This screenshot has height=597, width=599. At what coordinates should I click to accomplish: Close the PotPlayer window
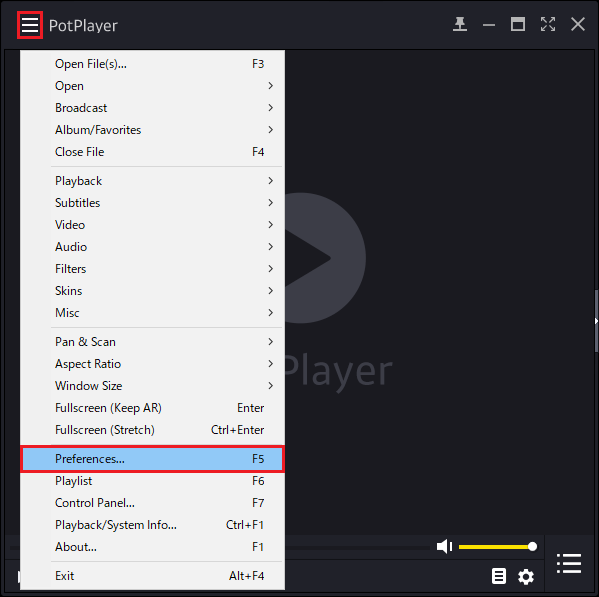tap(578, 25)
